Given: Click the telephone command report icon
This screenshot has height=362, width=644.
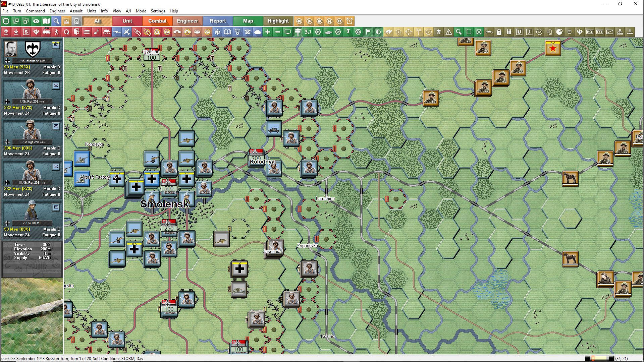Looking at the screenshot, I should pyautogui.click(x=248, y=32).
